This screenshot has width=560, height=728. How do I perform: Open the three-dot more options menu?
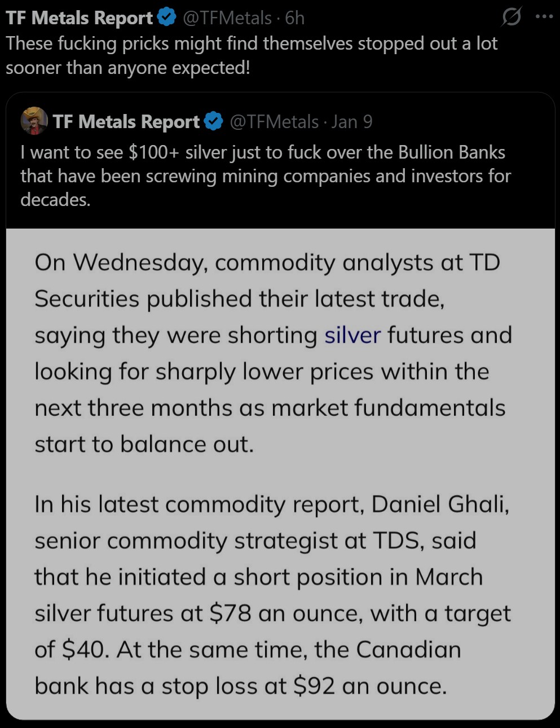[x=544, y=17]
